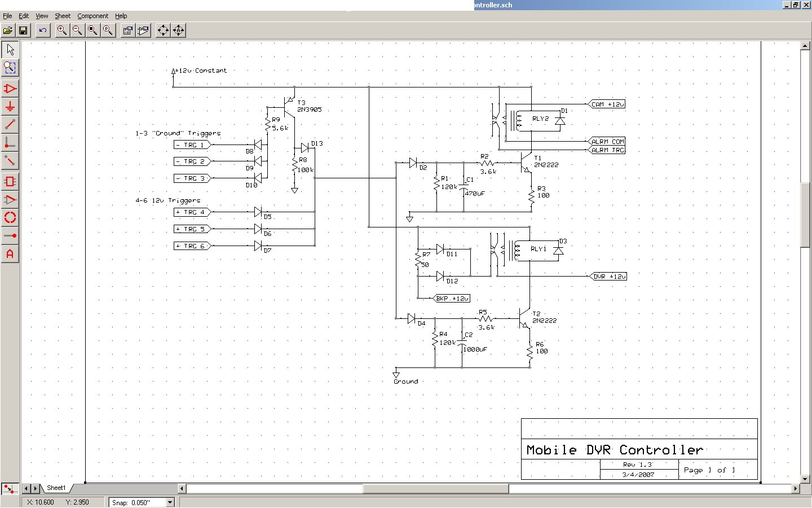Select the text tool marked A
The image size is (812, 508).
[x=10, y=254]
